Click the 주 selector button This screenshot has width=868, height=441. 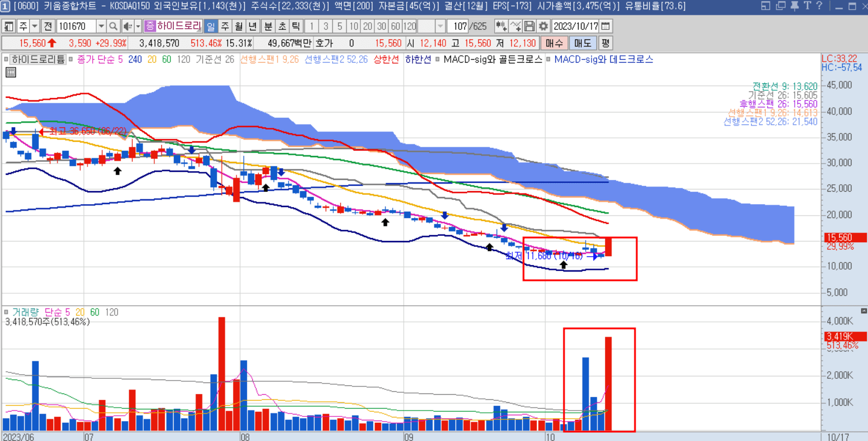(23, 26)
